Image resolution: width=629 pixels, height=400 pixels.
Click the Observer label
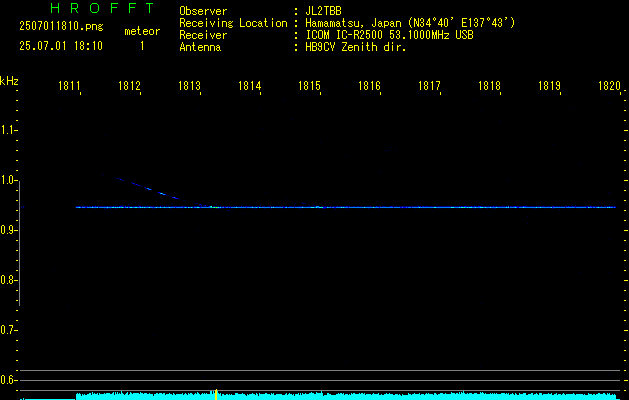click(x=203, y=11)
